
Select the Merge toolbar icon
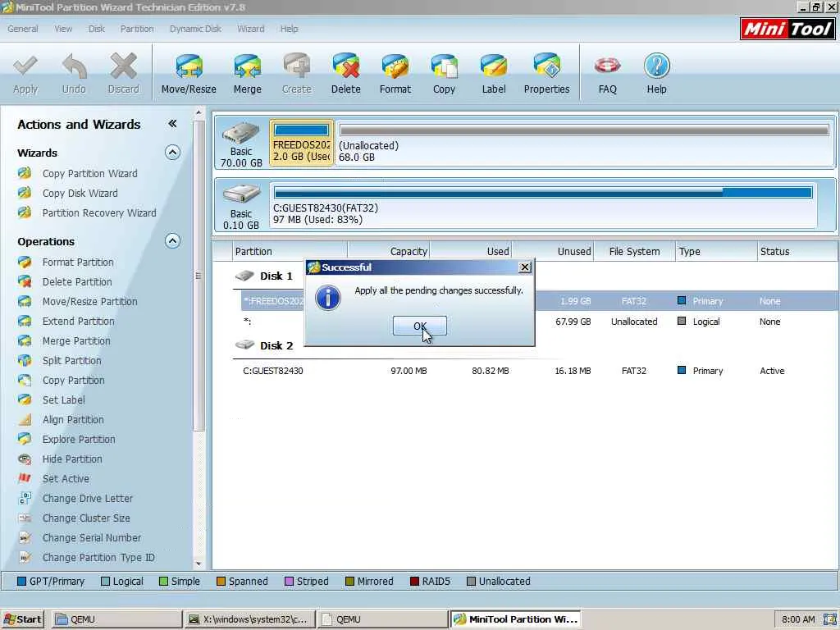point(248,74)
